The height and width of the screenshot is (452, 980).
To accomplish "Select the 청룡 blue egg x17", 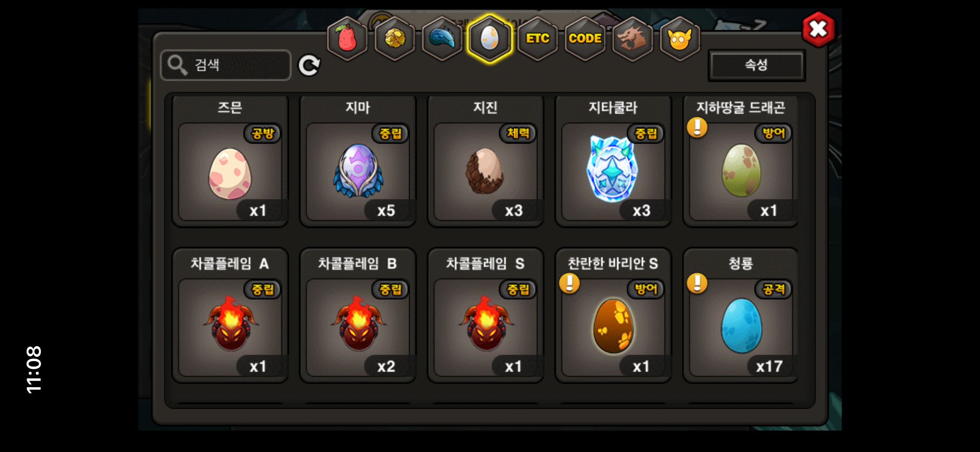I will (741, 316).
